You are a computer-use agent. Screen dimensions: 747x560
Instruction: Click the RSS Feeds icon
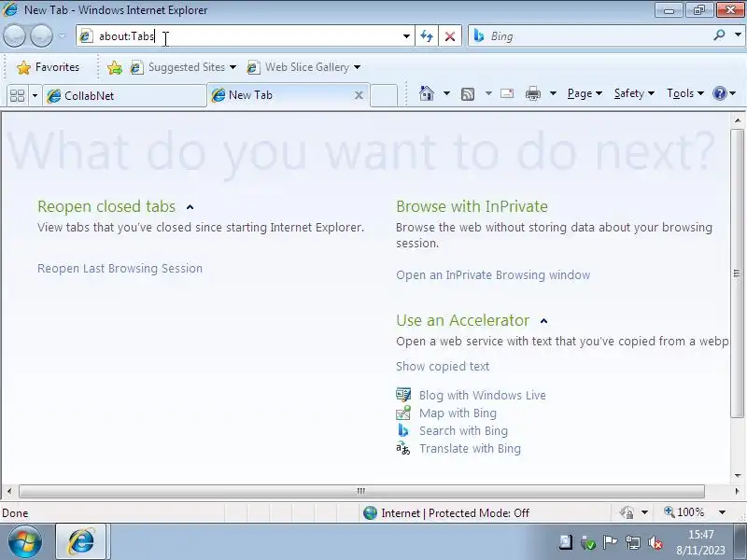468,94
